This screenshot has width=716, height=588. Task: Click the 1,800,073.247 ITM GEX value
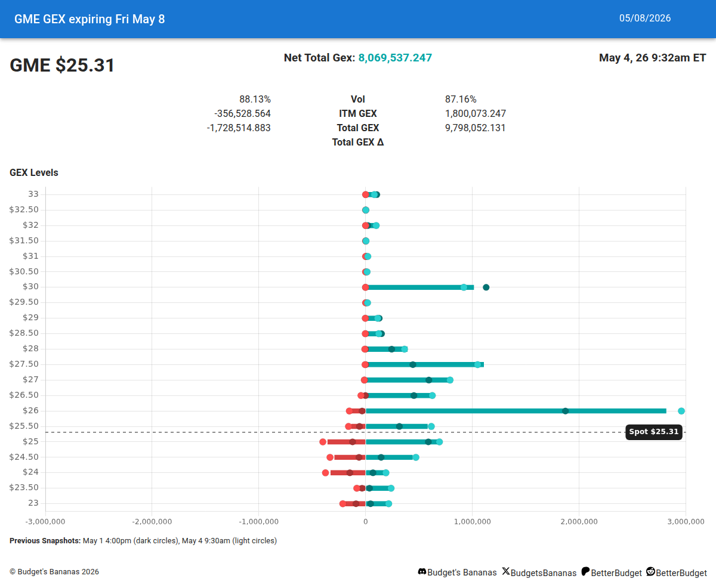coord(476,114)
